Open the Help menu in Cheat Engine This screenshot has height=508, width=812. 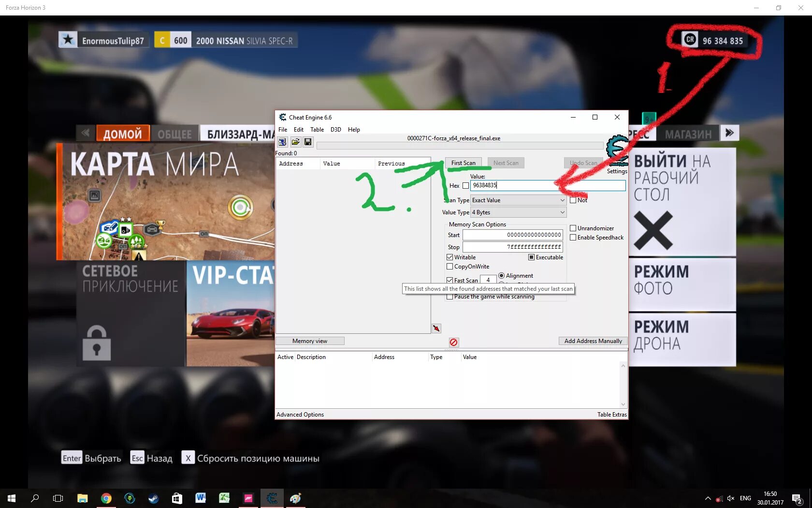354,130
